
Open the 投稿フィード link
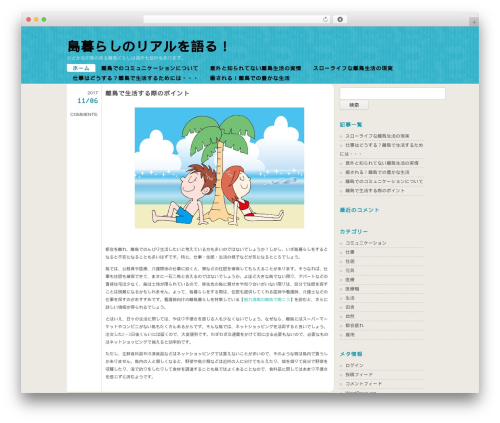pos(359,375)
